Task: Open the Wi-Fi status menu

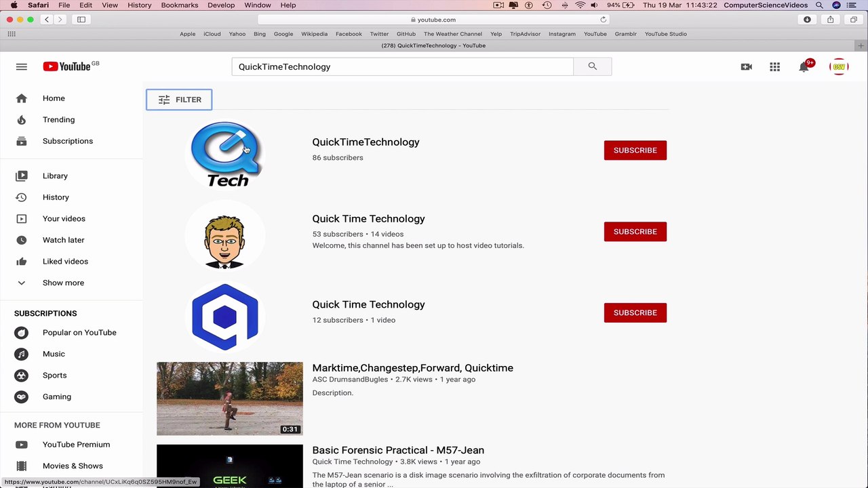Action: [x=580, y=5]
